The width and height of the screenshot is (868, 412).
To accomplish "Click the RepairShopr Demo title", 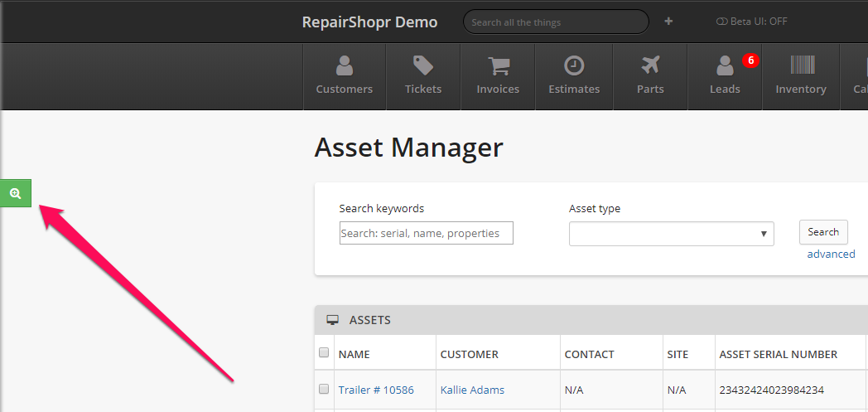I will pyautogui.click(x=369, y=22).
